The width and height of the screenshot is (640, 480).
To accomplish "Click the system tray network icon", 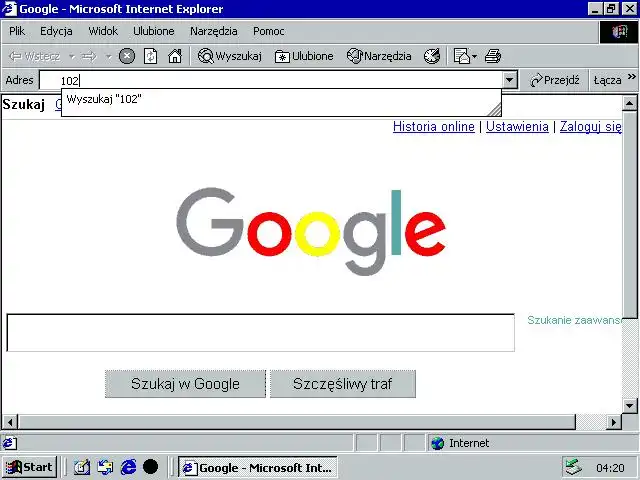I will click(573, 468).
